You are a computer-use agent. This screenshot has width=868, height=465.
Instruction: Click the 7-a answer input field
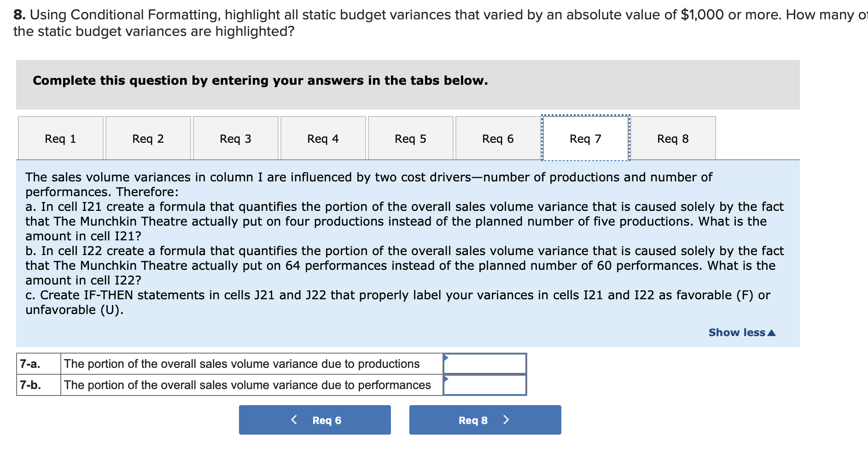[484, 364]
